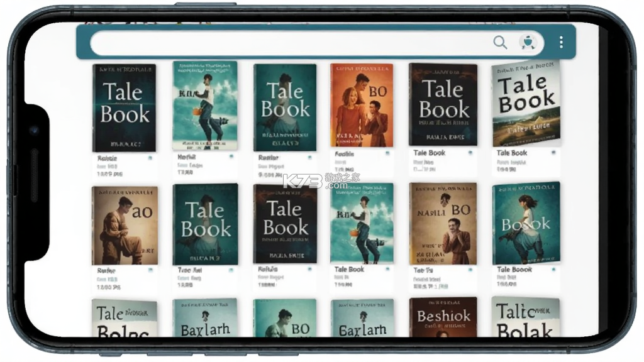Open the tilted gray Tale Book landscape cover

526,104
